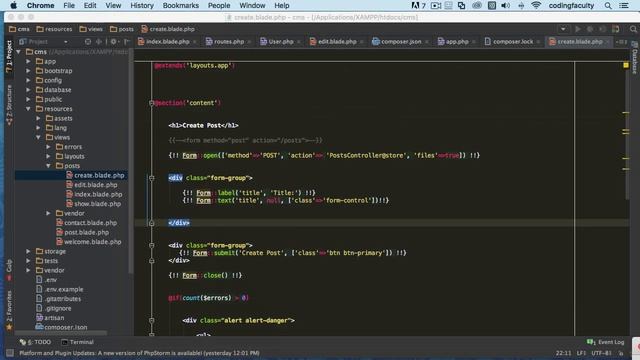Open the Database tool window sidebar tab

click(x=635, y=57)
